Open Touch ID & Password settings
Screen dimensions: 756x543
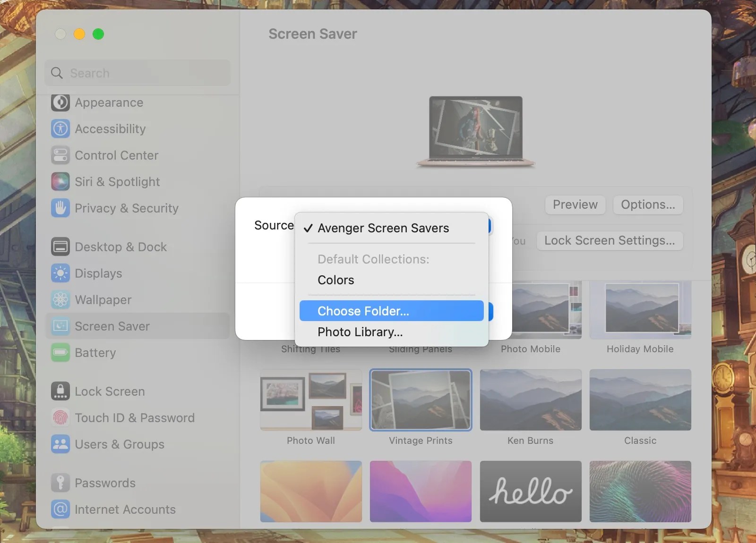pos(60,417)
